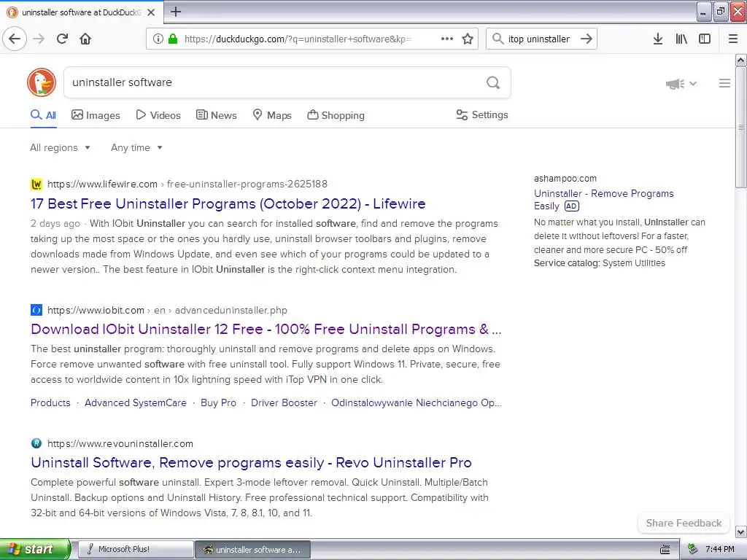Toggle the sidebar view icon
The height and width of the screenshot is (560, 747).
tap(705, 39)
